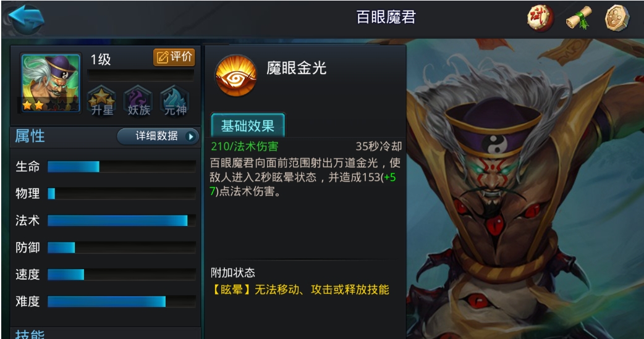This screenshot has height=339, width=644.
Task: Click the 【眩晕】 status effect text
Action: [x=231, y=290]
